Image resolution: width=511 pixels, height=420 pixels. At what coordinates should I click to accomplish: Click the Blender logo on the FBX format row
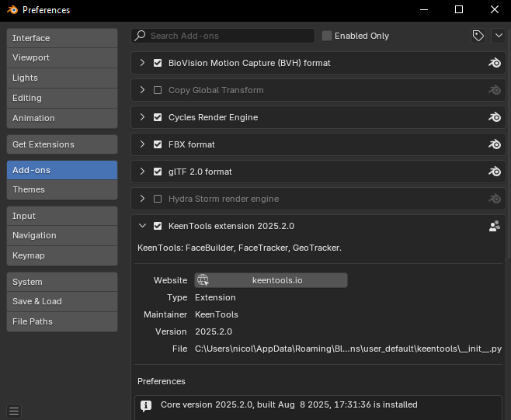[494, 144]
